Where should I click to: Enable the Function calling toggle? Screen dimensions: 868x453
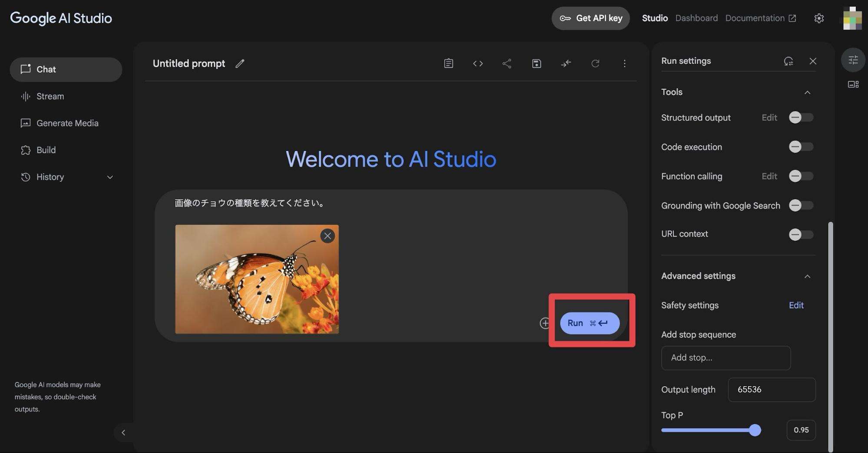tap(801, 176)
